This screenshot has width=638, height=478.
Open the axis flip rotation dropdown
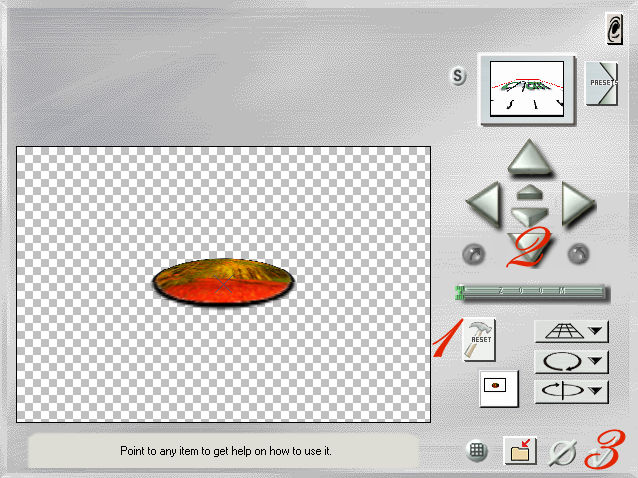point(571,391)
